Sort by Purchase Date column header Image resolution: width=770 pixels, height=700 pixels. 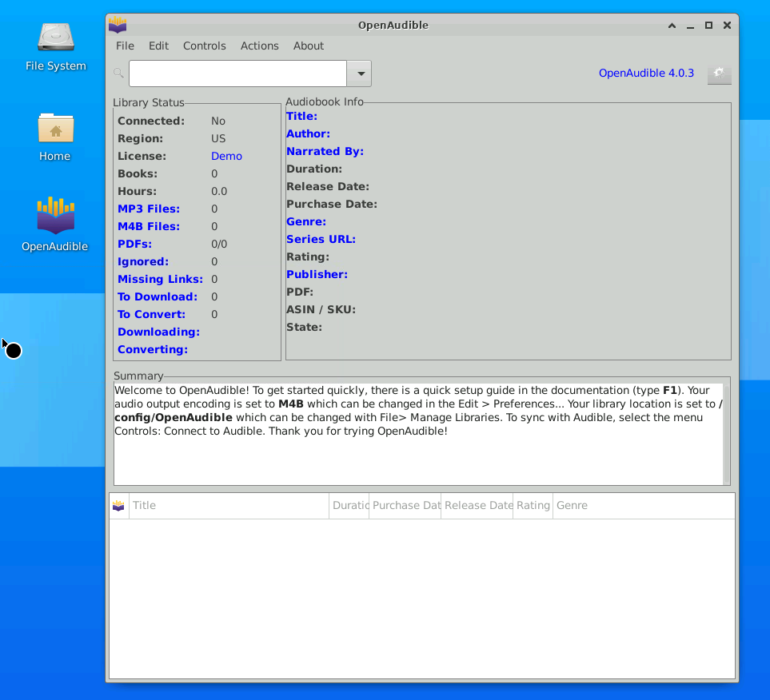[x=405, y=505]
